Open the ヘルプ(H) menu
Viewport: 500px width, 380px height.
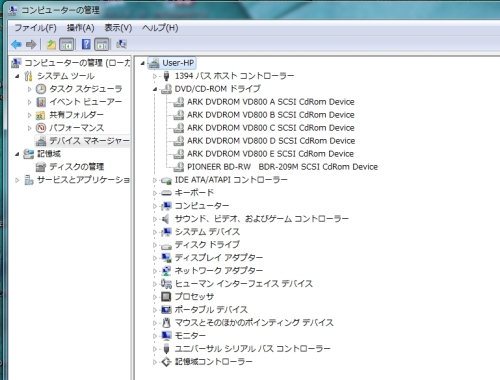click(160, 28)
